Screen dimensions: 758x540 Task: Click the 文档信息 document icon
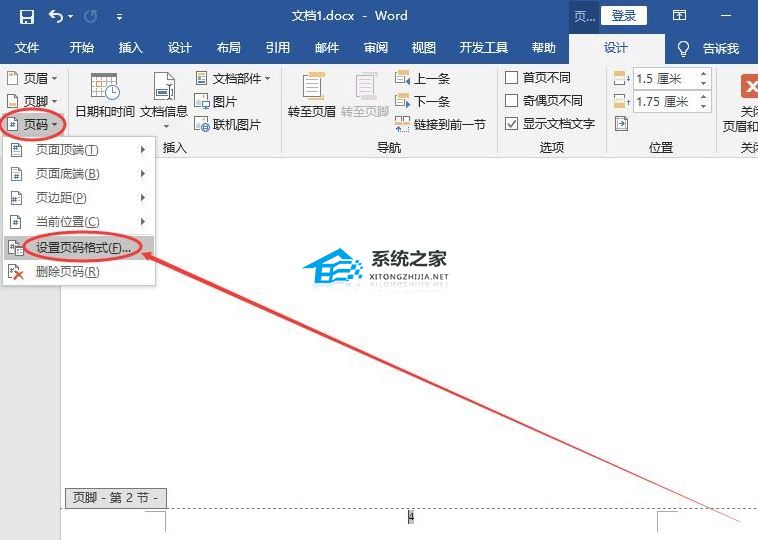click(164, 86)
